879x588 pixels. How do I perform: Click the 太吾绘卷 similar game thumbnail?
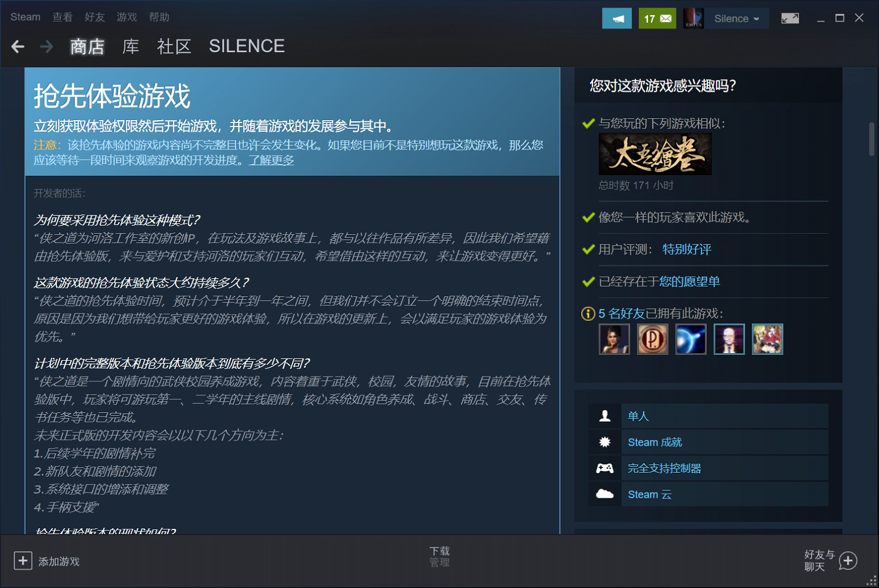pyautogui.click(x=655, y=154)
